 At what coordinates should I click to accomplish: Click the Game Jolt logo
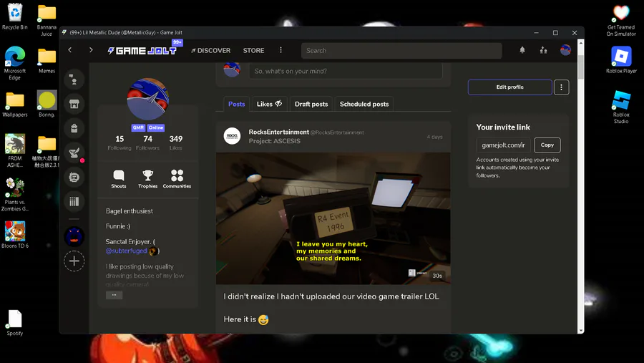tap(142, 51)
